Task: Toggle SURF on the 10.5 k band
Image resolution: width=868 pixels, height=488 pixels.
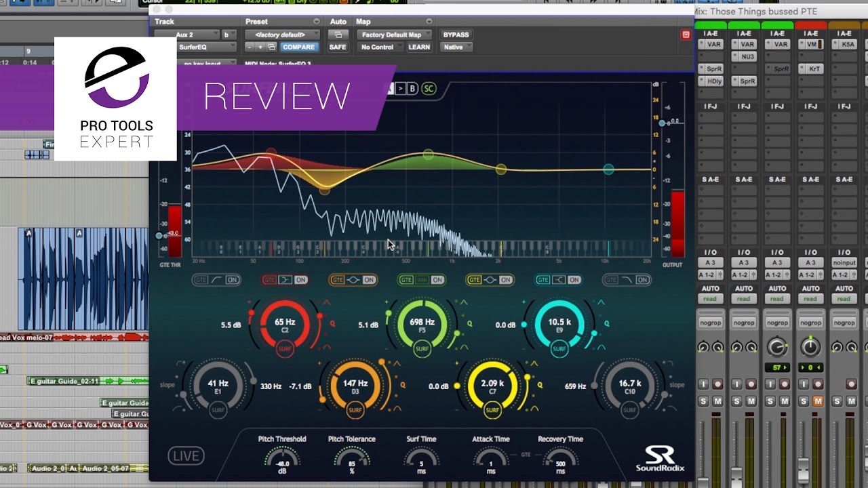Action: click(x=559, y=350)
